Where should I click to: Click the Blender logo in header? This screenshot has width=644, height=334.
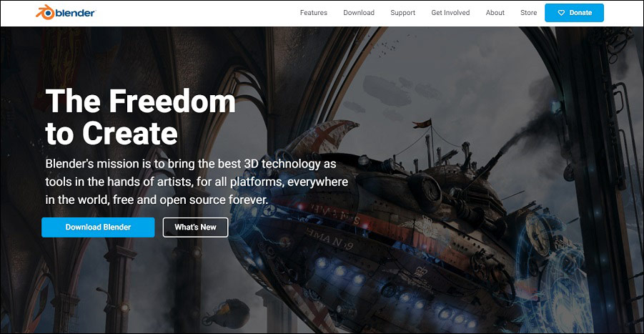pos(65,12)
